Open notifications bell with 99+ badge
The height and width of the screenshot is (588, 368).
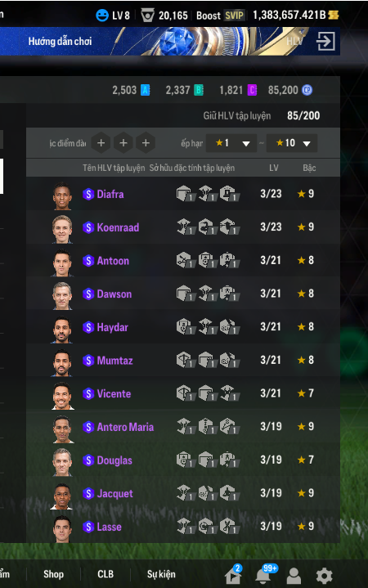click(x=263, y=574)
